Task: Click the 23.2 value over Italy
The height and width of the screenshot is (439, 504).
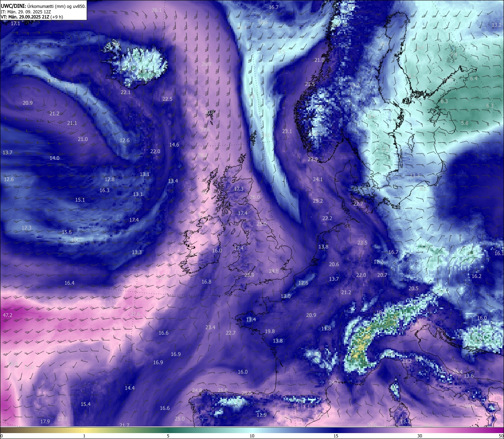Action: point(407,361)
